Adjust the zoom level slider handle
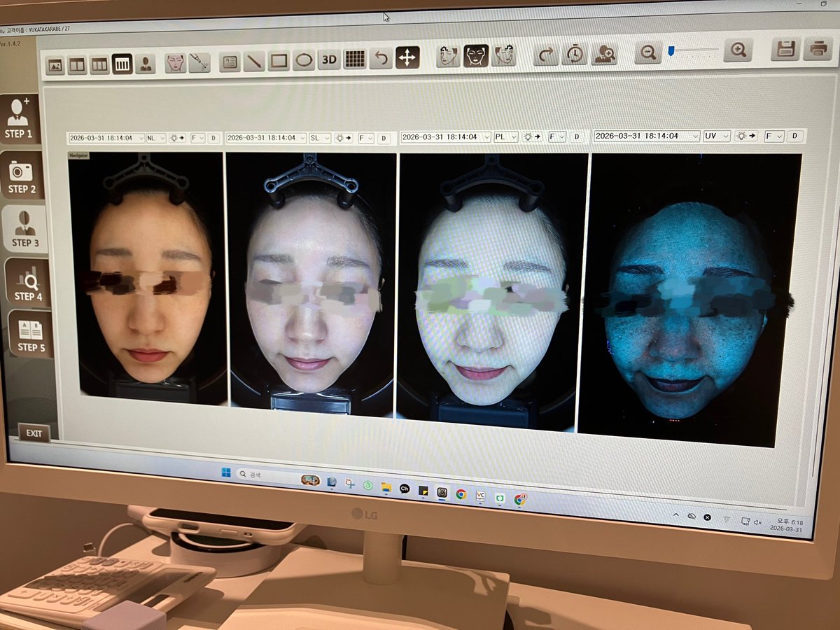This screenshot has height=630, width=840. (671, 51)
